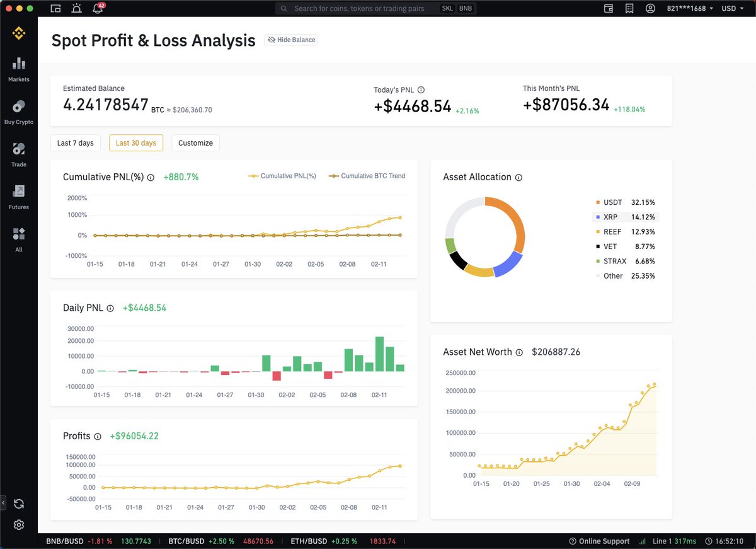756x549 pixels.
Task: Click the BNB quick search tag
Action: coord(466,9)
